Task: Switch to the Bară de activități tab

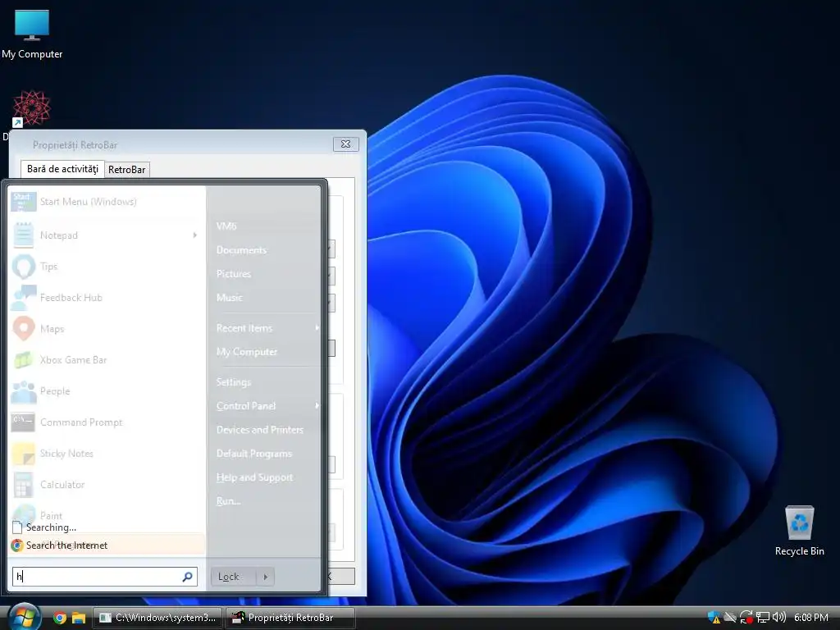Action: tap(62, 169)
